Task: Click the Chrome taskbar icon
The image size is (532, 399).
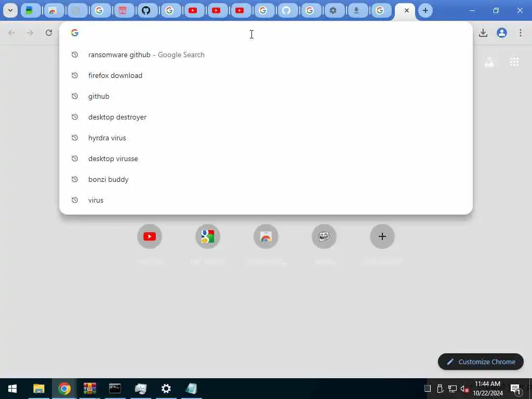Action: point(64,389)
